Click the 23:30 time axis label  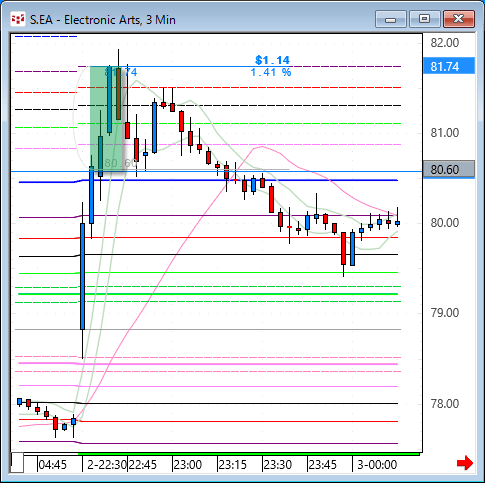point(278,464)
